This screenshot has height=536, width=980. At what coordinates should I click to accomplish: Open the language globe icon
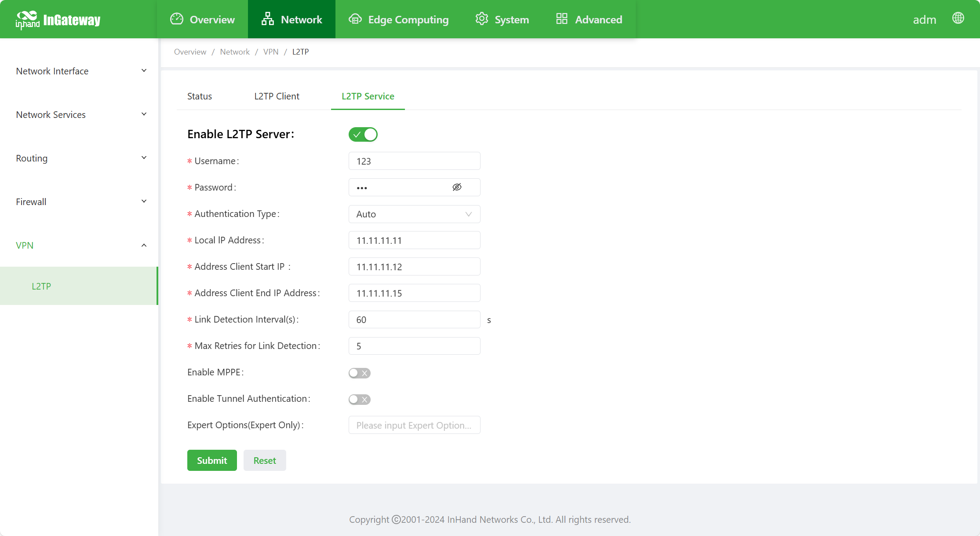point(958,18)
